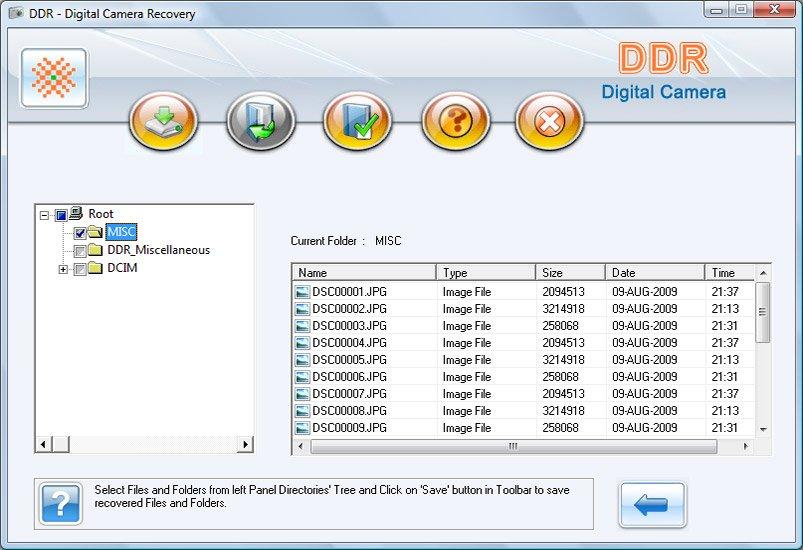The image size is (803, 550).
Task: Toggle the Root checkbox
Action: pyautogui.click(x=61, y=215)
